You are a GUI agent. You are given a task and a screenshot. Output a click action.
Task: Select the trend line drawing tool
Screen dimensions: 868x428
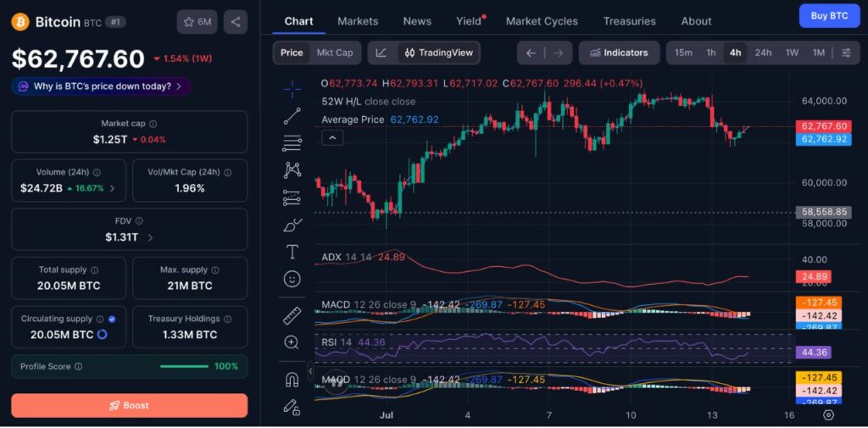click(292, 116)
